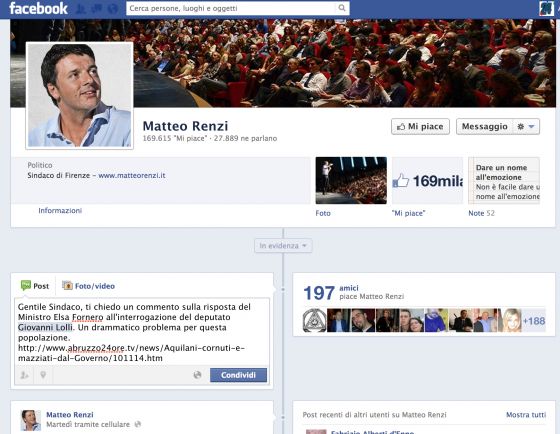Open the Note 52 link
This screenshot has width=560, height=434.
[x=481, y=213]
